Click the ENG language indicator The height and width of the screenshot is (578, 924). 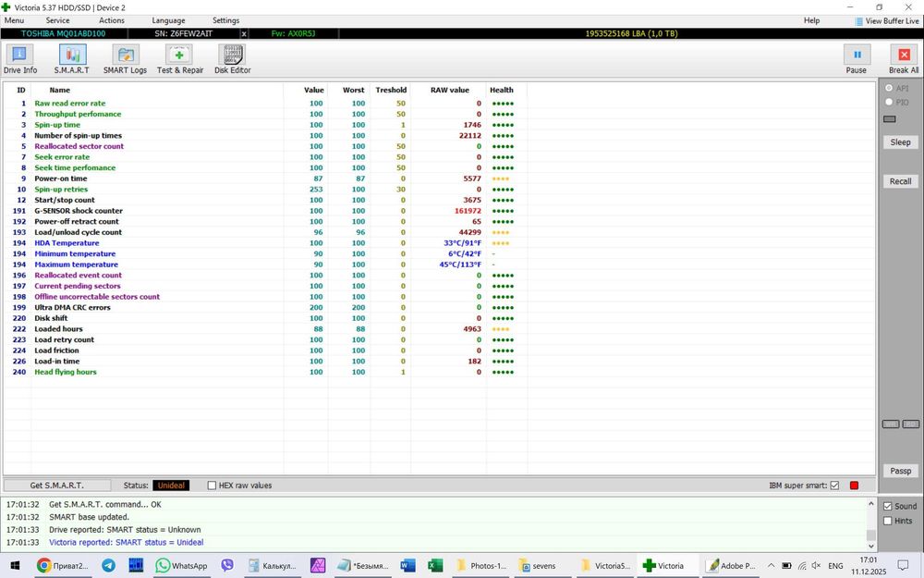835,566
